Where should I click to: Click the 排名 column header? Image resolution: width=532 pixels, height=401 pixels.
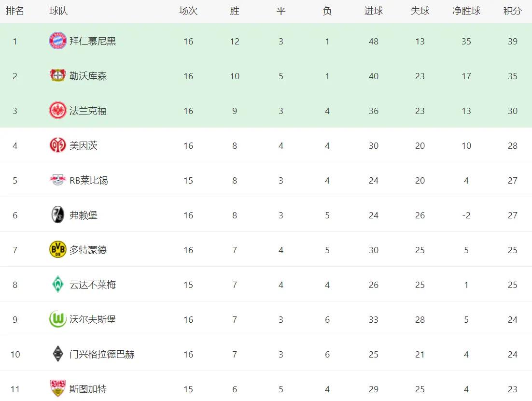pos(14,11)
